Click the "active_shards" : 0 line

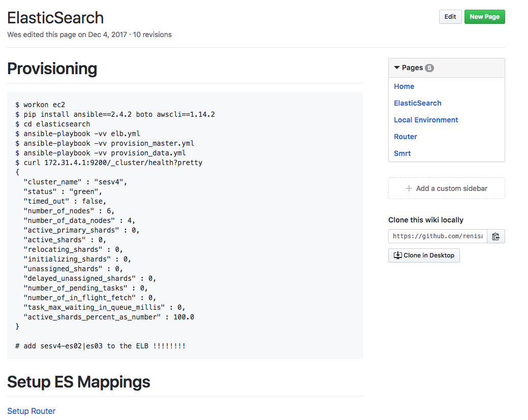[x=65, y=240]
